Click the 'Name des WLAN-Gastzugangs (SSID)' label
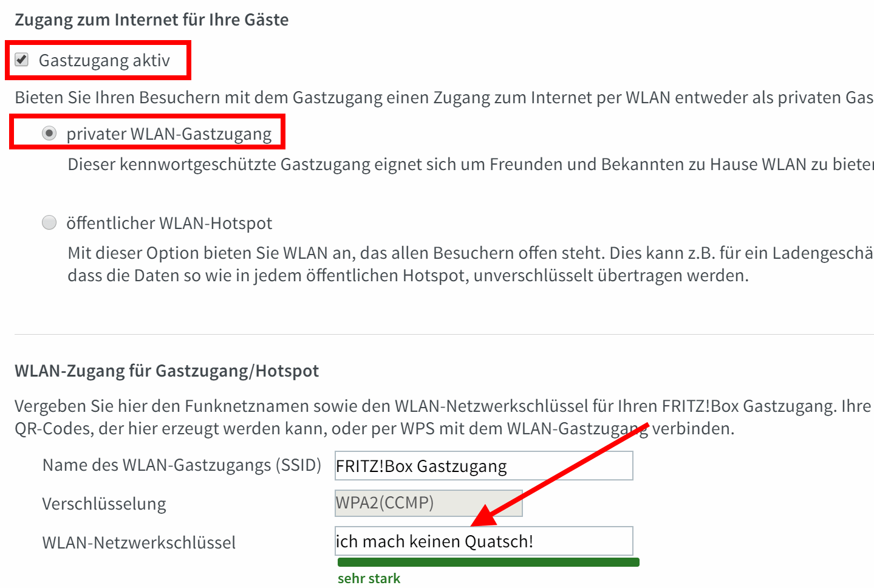This screenshot has height=588, width=874. coord(182,465)
